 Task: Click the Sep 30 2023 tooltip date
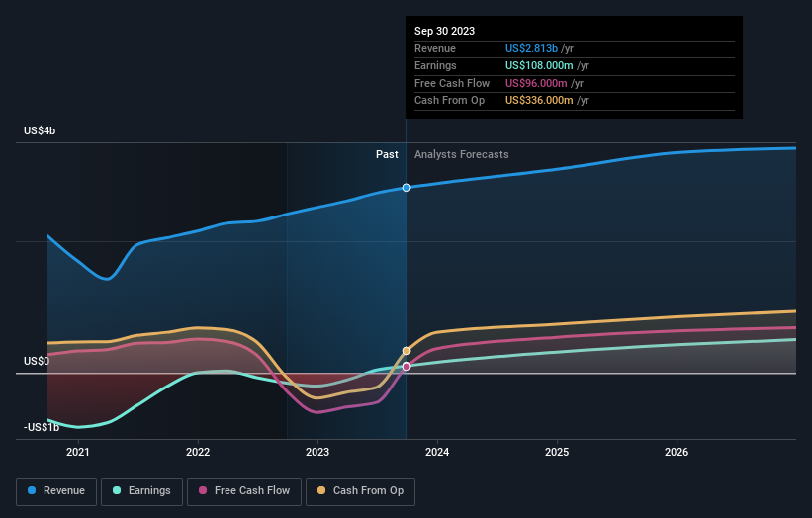(x=444, y=31)
